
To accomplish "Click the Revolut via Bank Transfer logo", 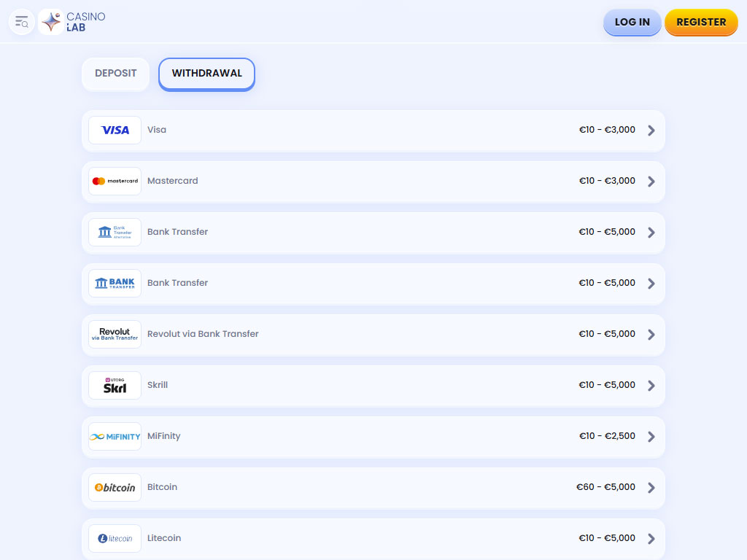I will coord(115,334).
